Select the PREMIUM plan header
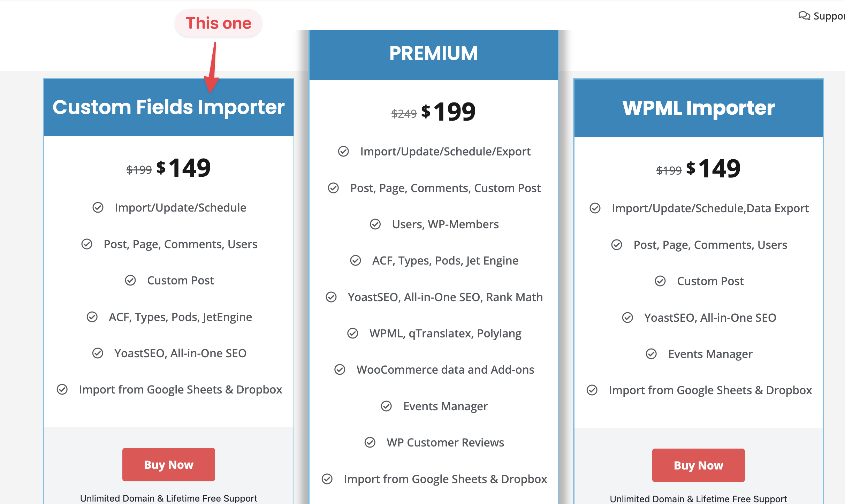 pyautogui.click(x=434, y=53)
